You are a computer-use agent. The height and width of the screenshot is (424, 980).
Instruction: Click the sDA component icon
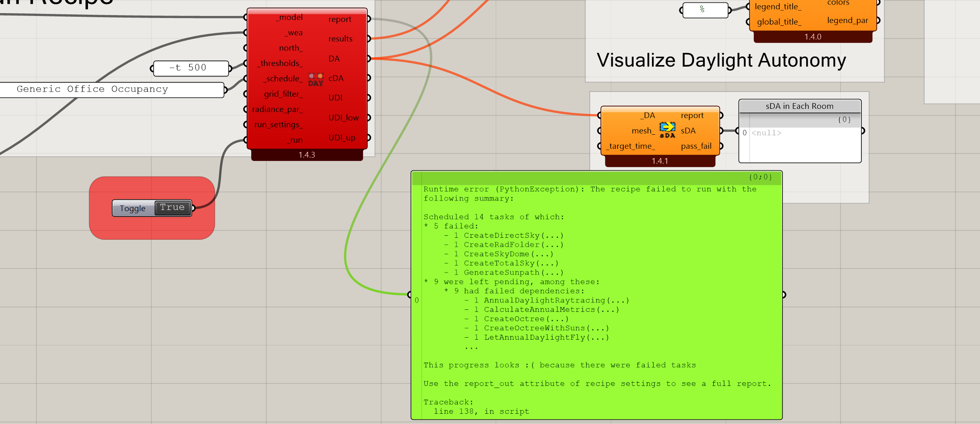667,130
